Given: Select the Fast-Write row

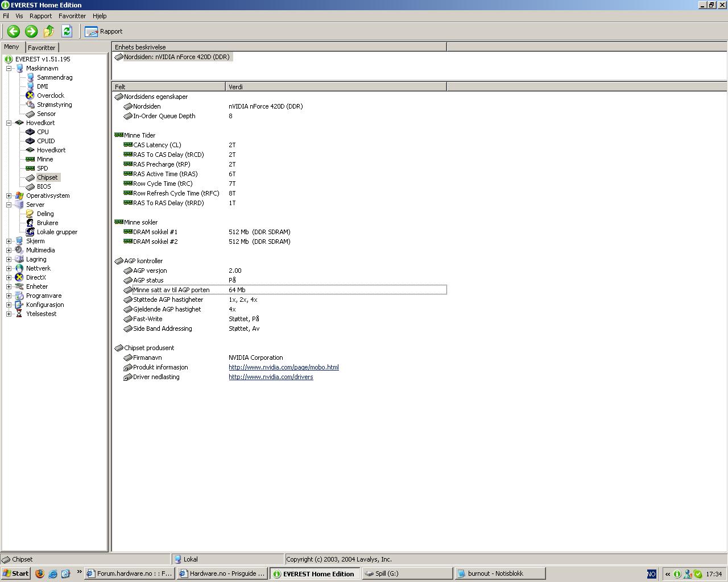Looking at the screenshot, I should 279,319.
